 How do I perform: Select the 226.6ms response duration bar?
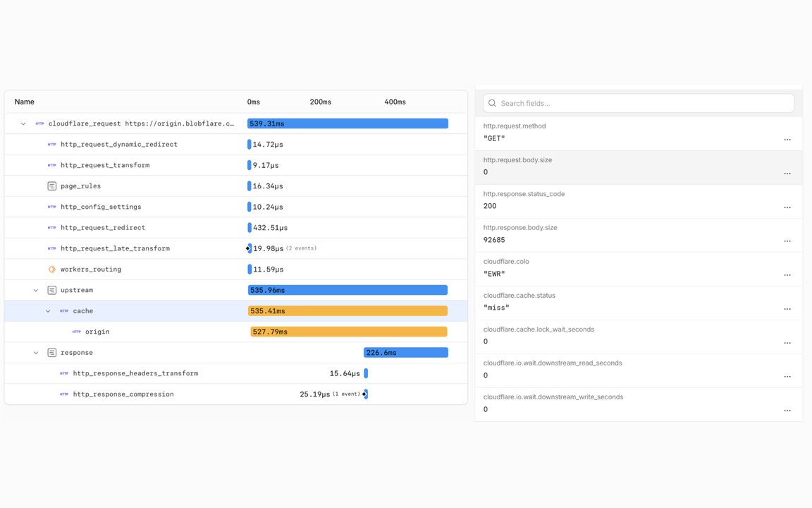[406, 353]
